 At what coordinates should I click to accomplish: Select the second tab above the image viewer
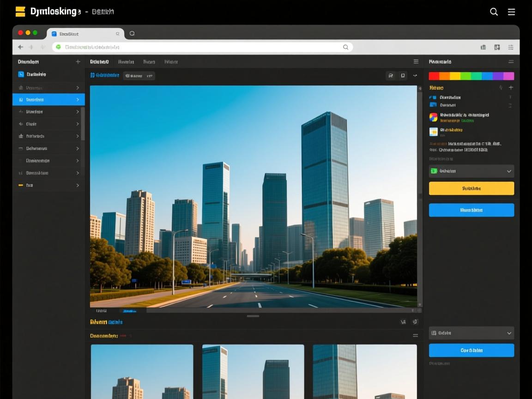[126, 62]
